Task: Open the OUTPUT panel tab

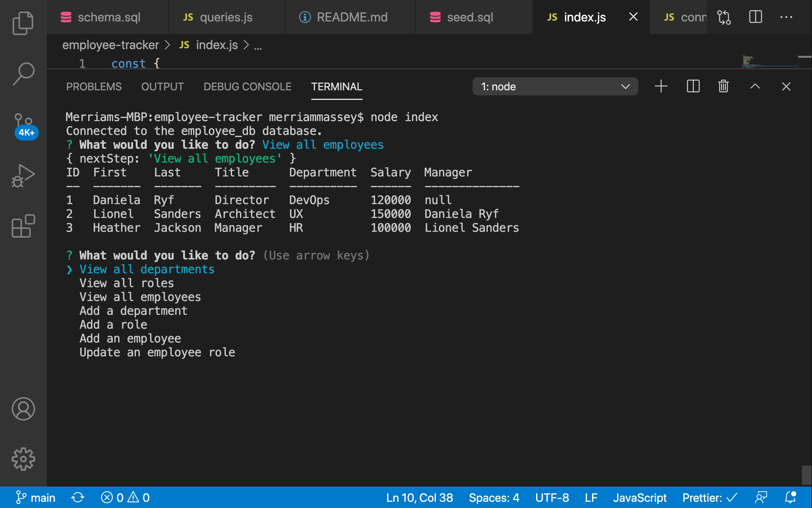Action: pyautogui.click(x=163, y=87)
